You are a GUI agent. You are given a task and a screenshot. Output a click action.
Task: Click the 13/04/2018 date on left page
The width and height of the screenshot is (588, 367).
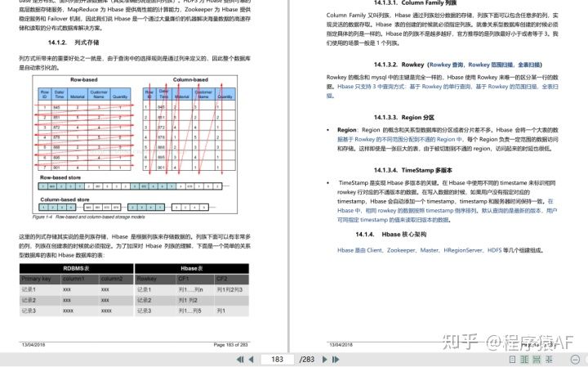click(33, 344)
